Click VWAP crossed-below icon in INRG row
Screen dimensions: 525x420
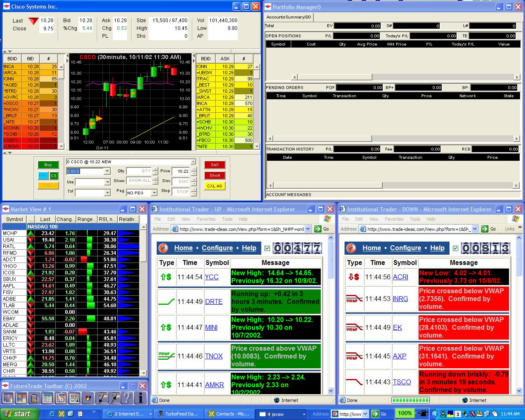click(354, 299)
